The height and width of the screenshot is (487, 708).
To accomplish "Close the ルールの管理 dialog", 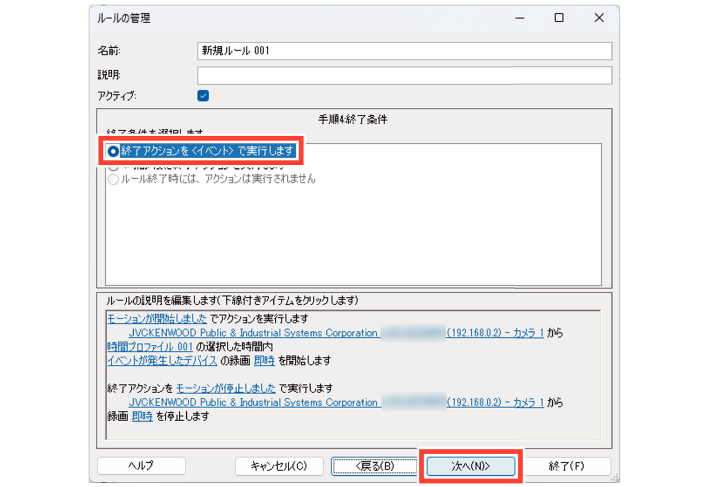I will coord(599,18).
